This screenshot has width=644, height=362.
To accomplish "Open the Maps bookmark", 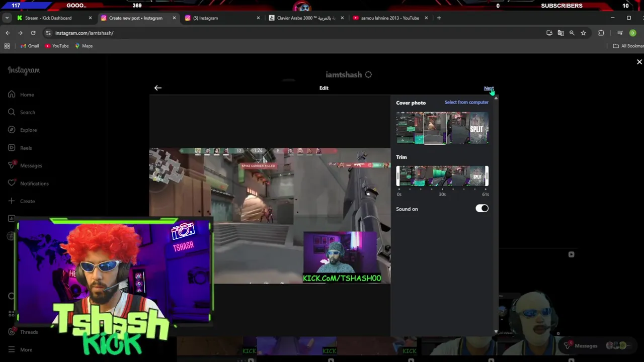I will click(84, 46).
